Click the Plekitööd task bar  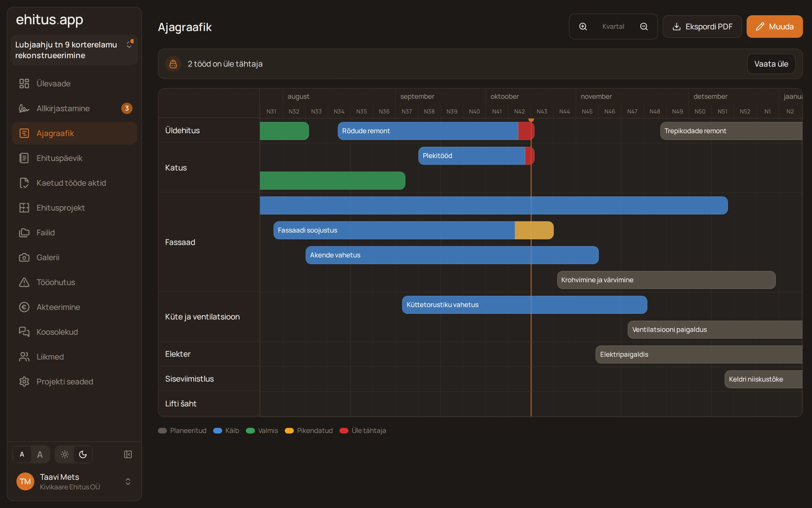coord(476,156)
